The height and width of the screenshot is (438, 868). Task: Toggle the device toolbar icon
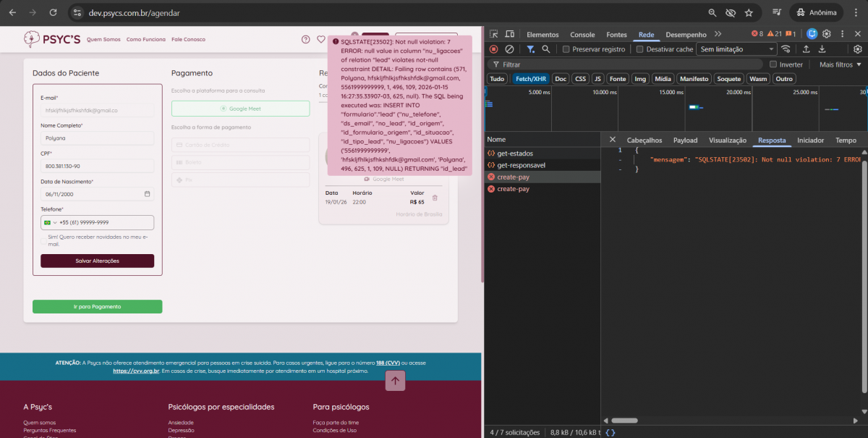[510, 34]
